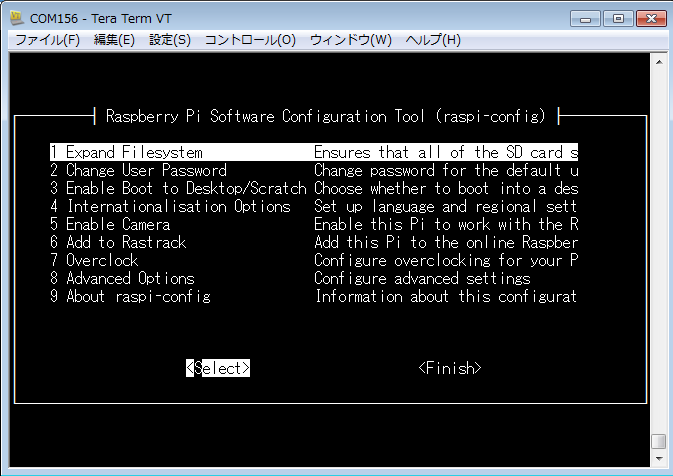
Task: Click the 'Configure advanced settings' description
Action: tap(422, 279)
